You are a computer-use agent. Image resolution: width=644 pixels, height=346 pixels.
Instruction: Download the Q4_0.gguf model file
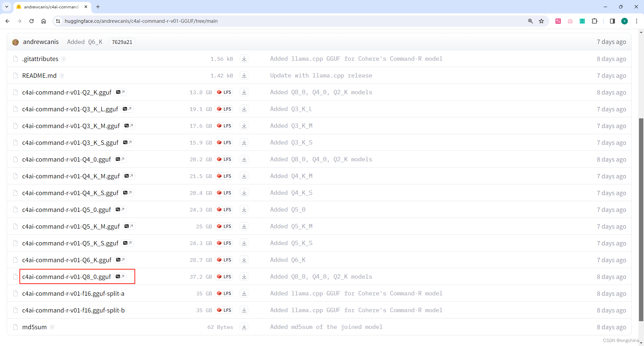click(244, 159)
